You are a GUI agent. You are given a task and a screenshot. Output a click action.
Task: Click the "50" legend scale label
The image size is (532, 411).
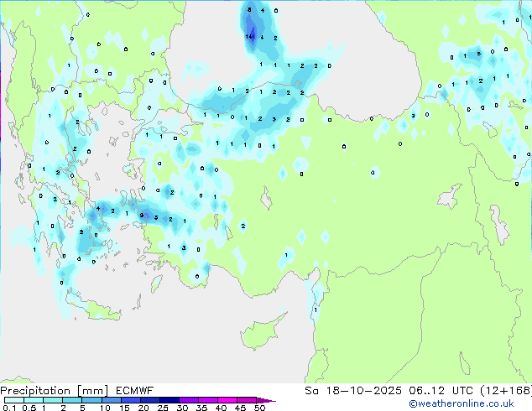(x=259, y=408)
